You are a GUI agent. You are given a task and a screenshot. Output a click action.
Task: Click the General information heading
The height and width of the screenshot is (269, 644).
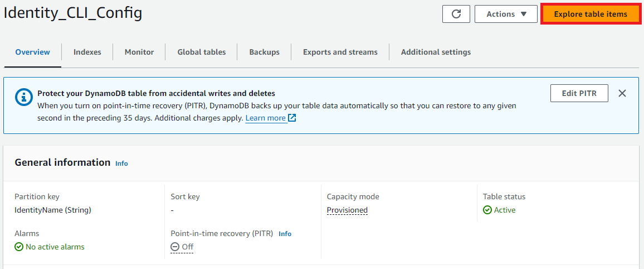tap(62, 162)
